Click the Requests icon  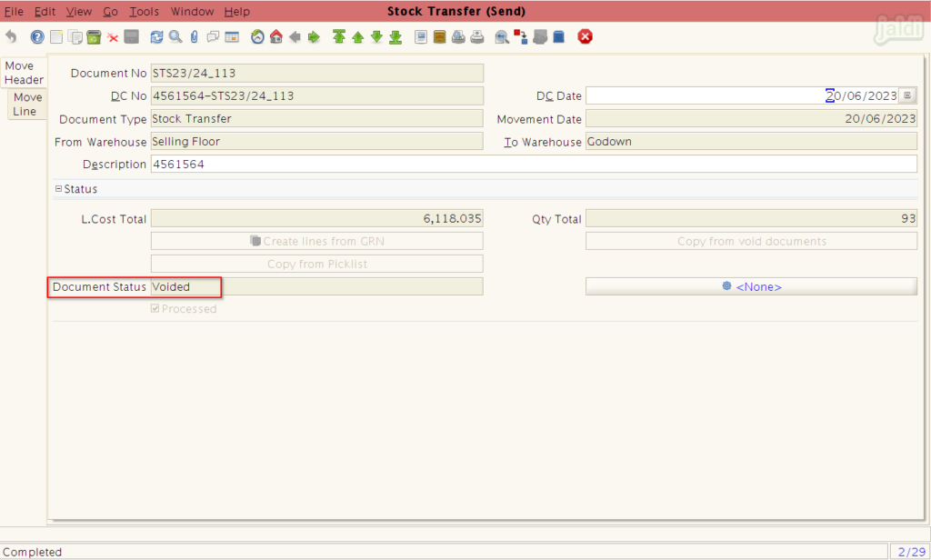coord(540,37)
